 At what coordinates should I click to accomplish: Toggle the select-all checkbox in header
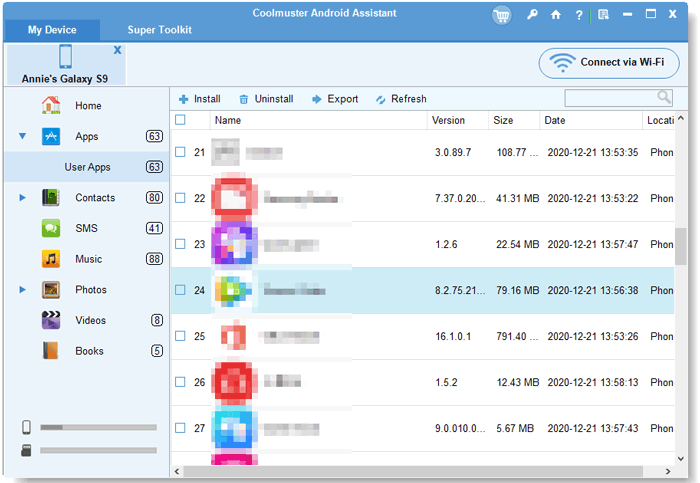click(x=180, y=120)
